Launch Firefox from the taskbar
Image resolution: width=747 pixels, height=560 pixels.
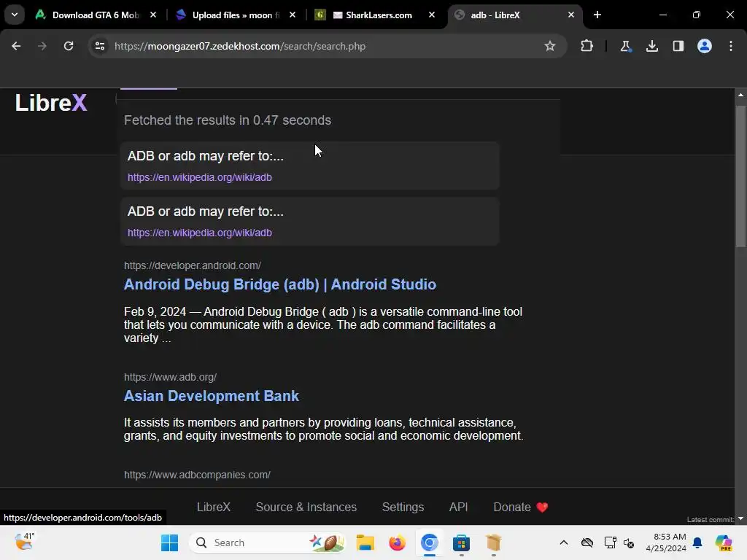(x=397, y=542)
